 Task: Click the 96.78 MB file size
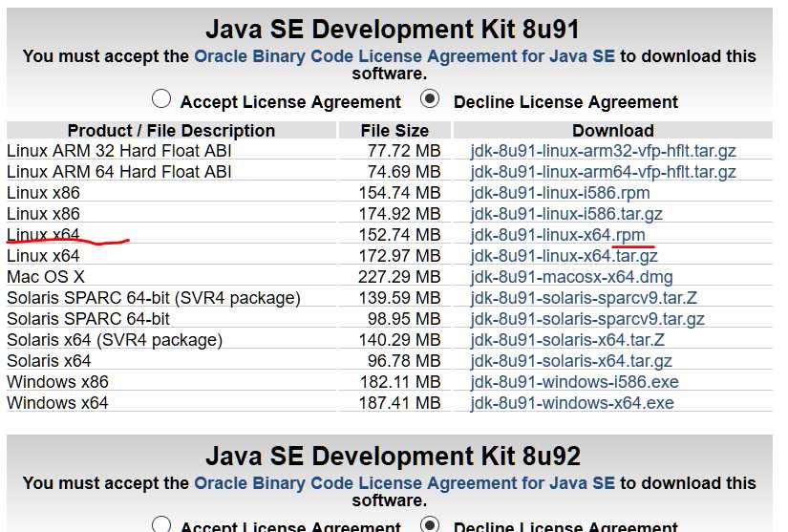[404, 361]
